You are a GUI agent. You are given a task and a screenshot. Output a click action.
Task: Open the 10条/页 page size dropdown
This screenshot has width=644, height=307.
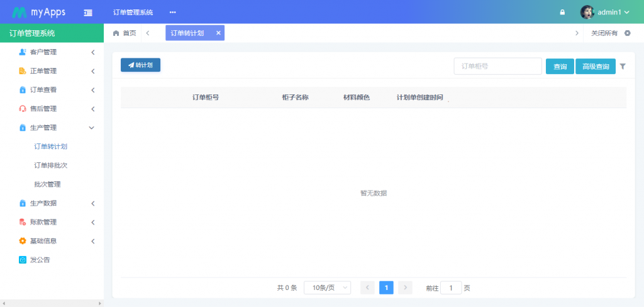click(327, 287)
